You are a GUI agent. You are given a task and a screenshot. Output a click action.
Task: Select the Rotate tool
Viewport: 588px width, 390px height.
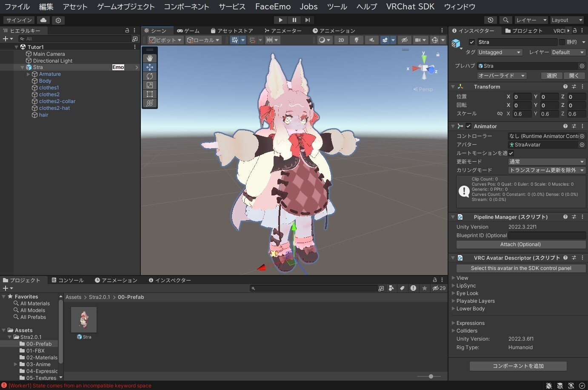(150, 76)
